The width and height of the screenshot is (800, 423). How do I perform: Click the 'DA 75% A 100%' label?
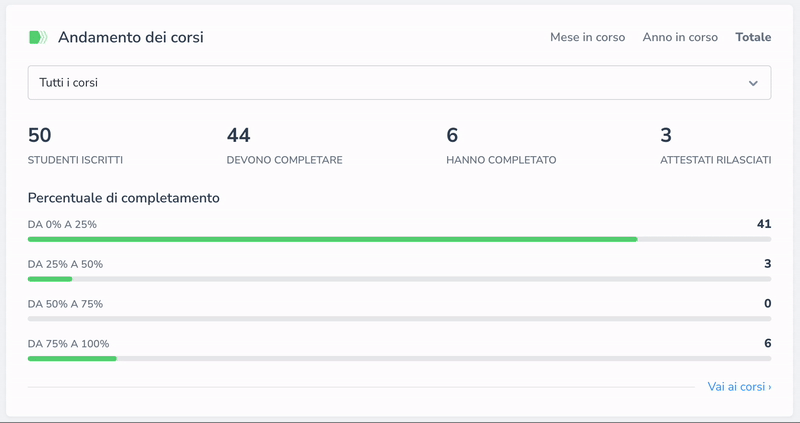point(68,344)
